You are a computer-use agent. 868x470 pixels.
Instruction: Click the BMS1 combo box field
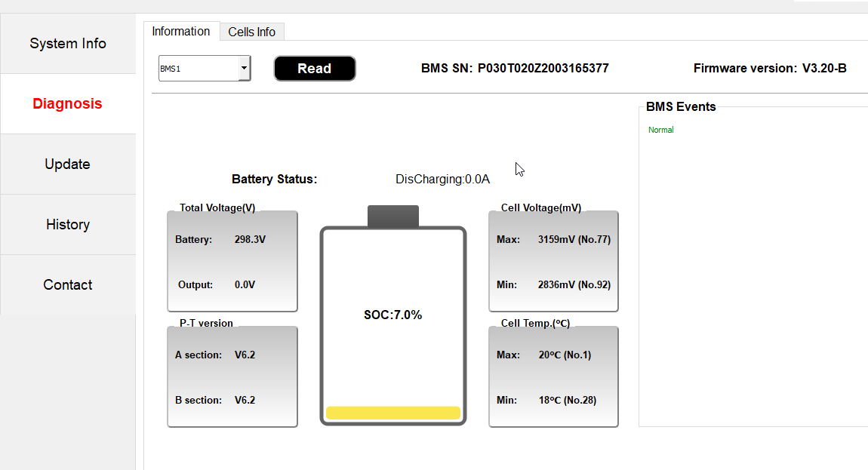[x=199, y=69]
